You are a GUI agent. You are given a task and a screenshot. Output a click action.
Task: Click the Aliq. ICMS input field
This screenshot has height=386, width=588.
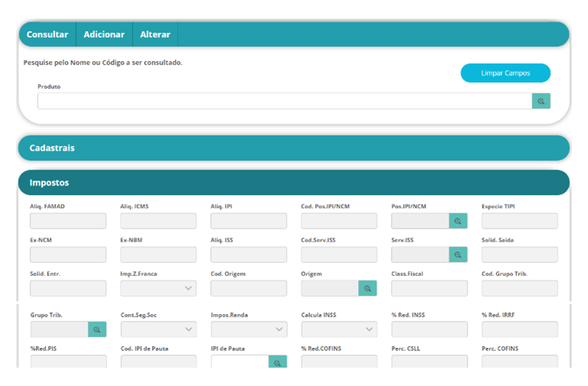click(x=158, y=221)
